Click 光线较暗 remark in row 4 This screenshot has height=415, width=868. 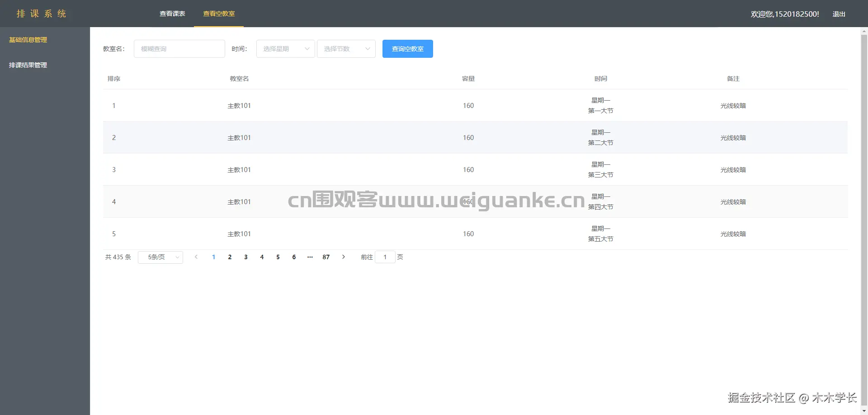point(733,202)
